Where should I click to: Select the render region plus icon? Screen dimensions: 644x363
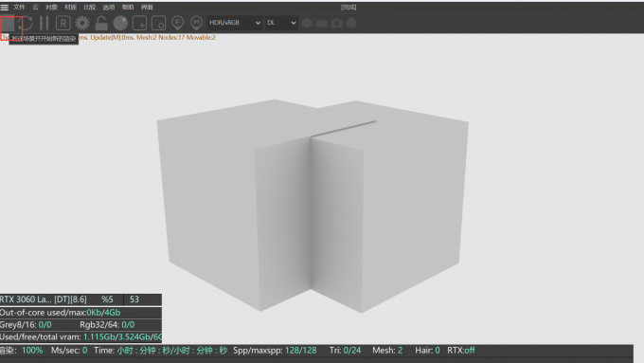tap(139, 24)
